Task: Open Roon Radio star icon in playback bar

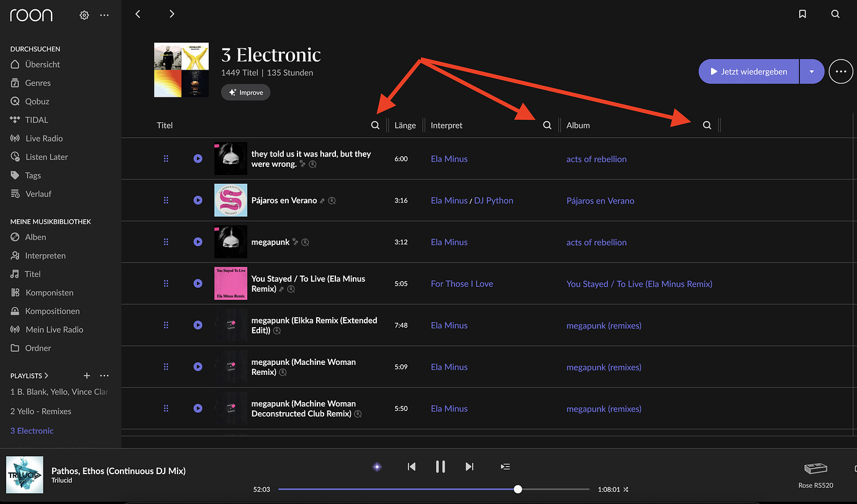Action: click(x=377, y=467)
